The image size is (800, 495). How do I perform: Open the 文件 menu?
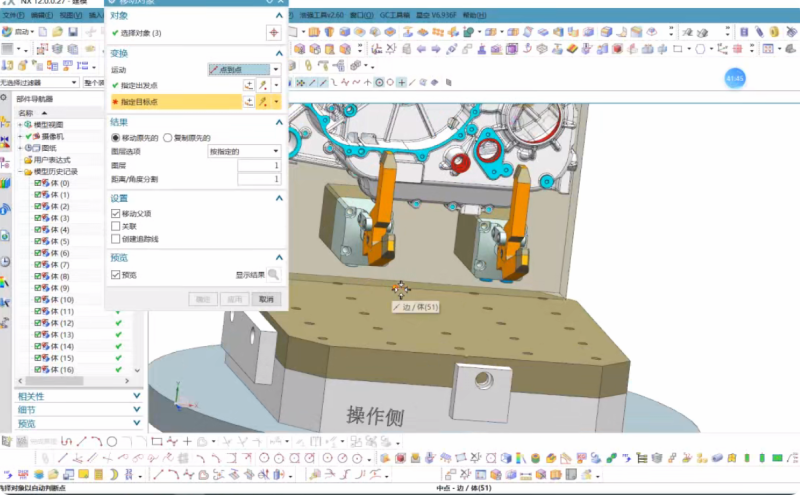pos(13,16)
